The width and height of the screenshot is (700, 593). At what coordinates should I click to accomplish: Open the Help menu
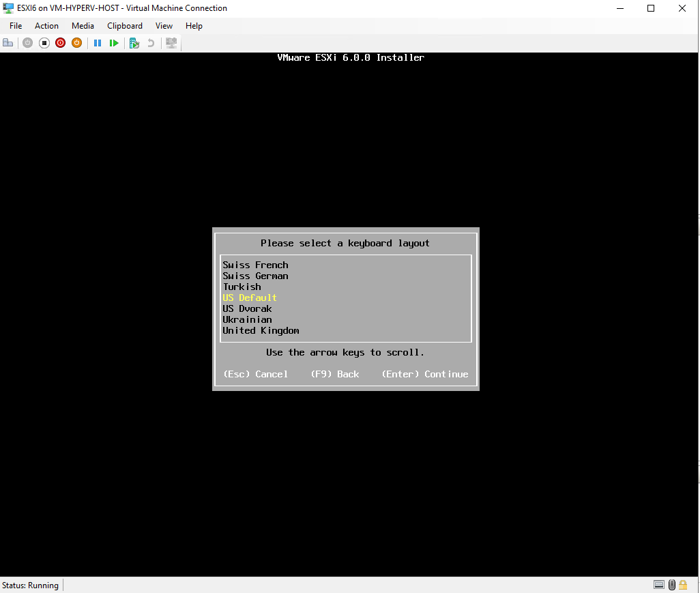pyautogui.click(x=194, y=26)
